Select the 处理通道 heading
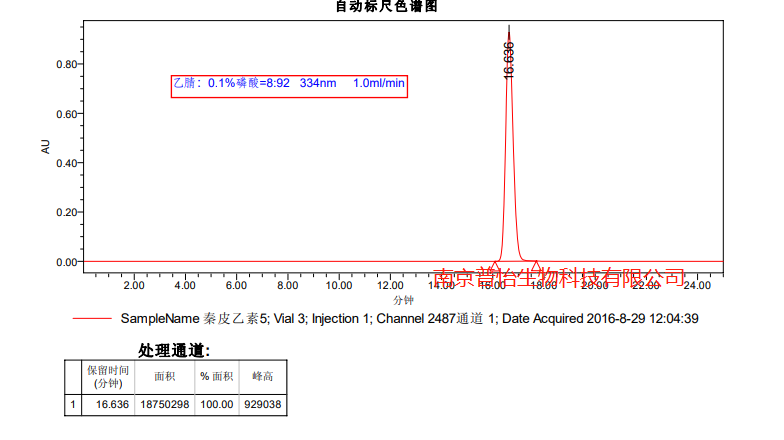Image resolution: width=784 pixels, height=440 pixels. (x=174, y=350)
